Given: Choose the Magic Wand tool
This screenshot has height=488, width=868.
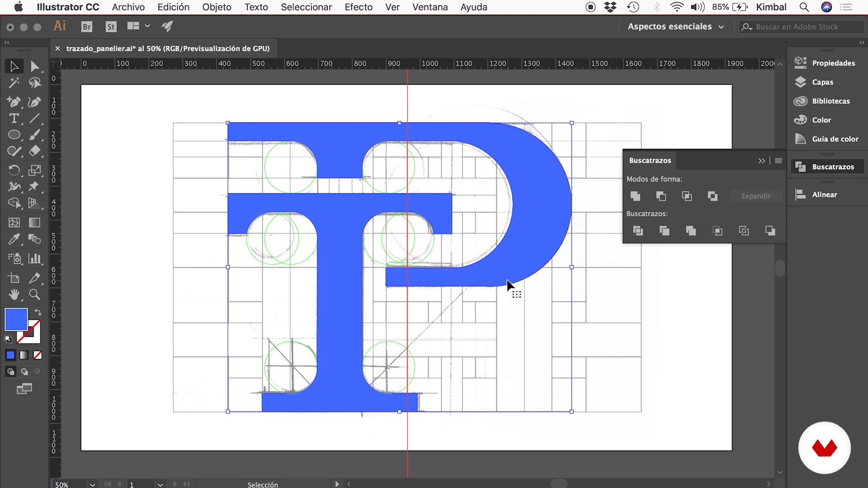Looking at the screenshot, I should [14, 83].
